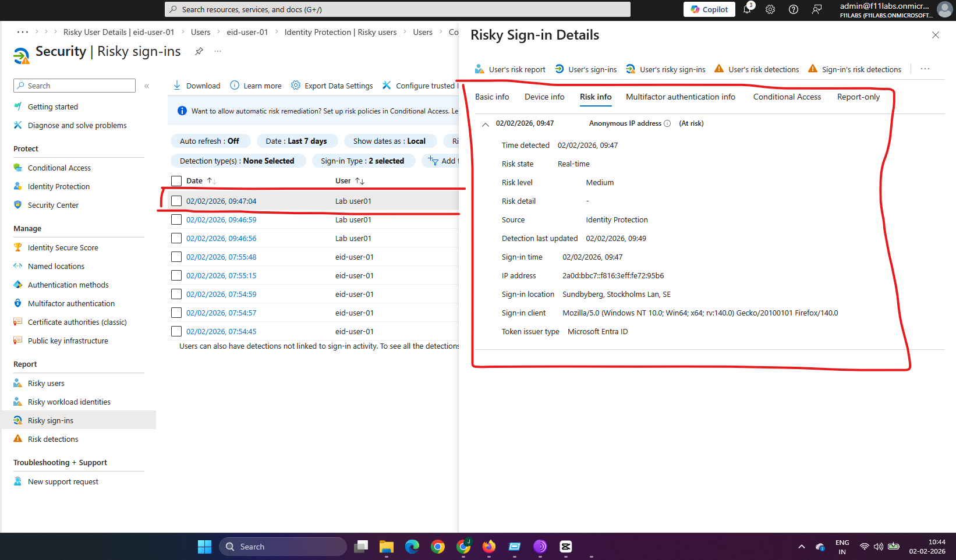The image size is (956, 560).
Task: Open the Conditional Access tab
Action: pyautogui.click(x=787, y=97)
